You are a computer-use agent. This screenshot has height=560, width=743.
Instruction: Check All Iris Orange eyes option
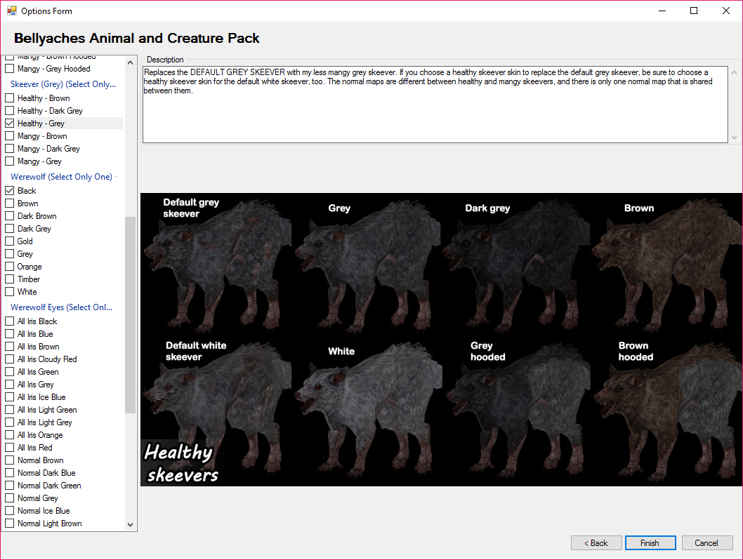pos(9,435)
